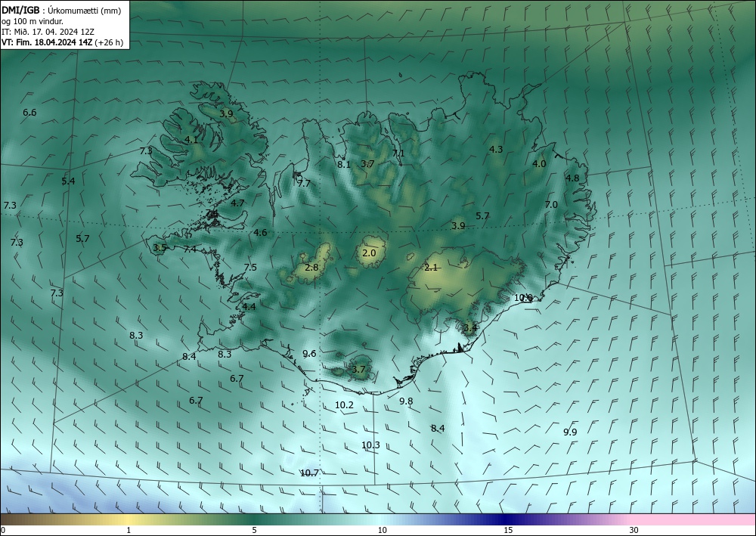Click the 0 label on the colour legend
The image size is (756, 536).
click(3, 531)
